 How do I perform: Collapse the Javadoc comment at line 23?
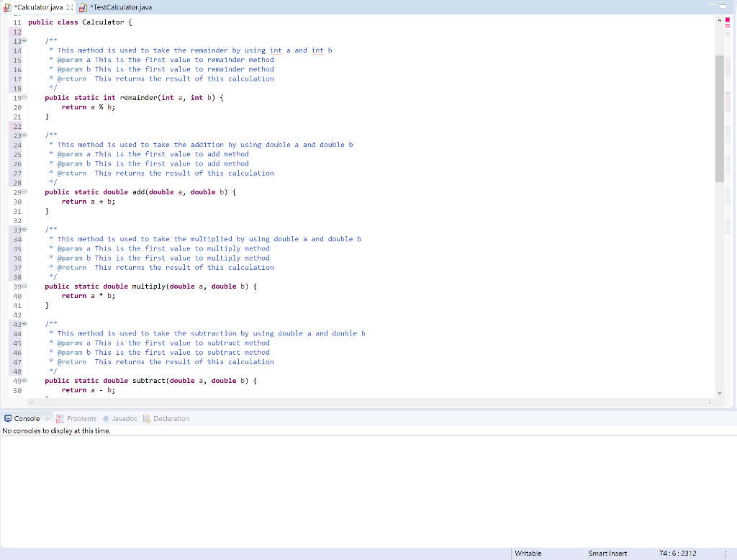24,135
